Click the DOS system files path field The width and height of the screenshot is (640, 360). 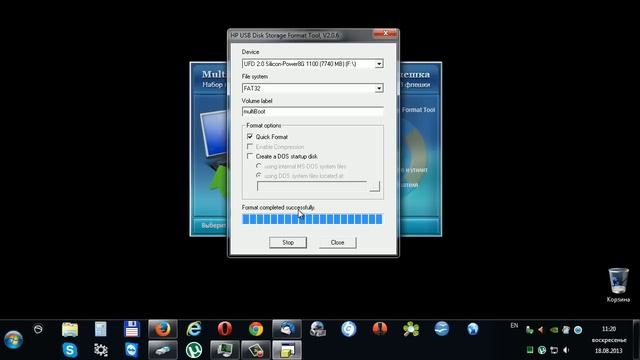click(312, 186)
